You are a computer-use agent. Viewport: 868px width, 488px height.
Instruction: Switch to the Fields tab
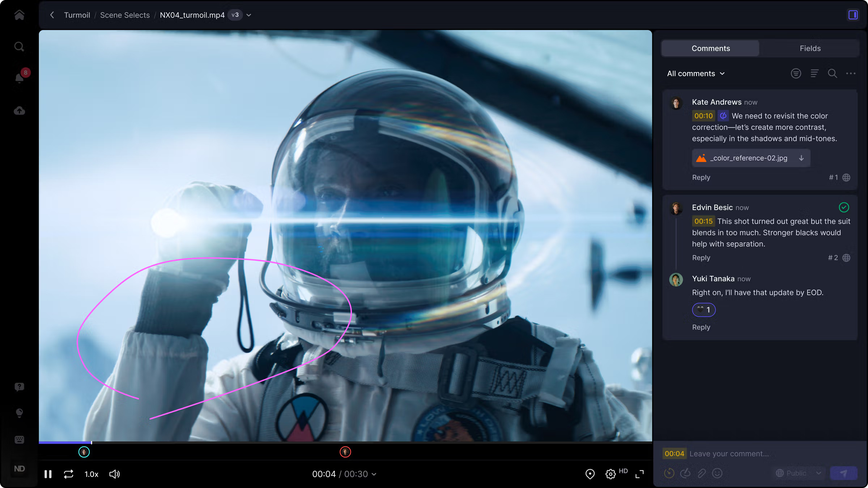810,48
